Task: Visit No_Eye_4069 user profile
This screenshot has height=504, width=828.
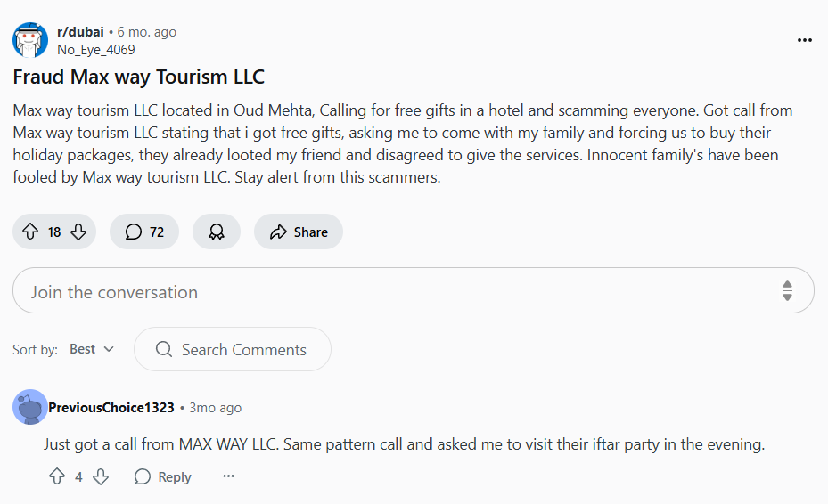Action: tap(96, 50)
